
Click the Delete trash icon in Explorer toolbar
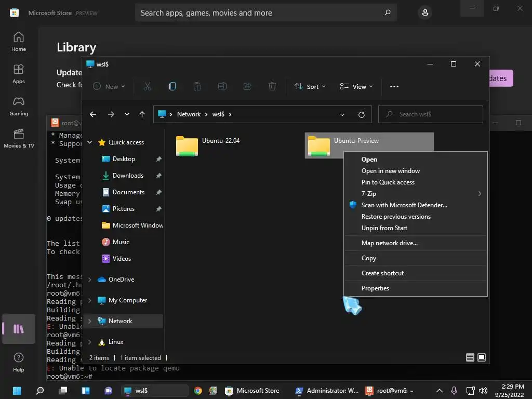point(272,87)
